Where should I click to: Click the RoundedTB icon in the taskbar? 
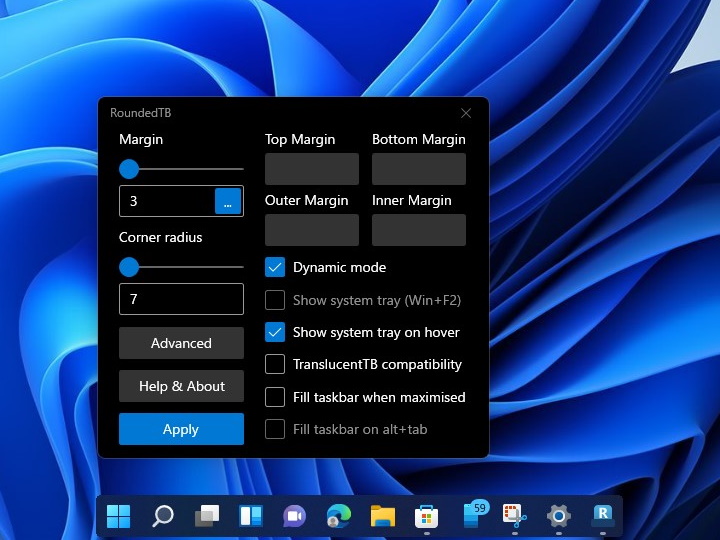(602, 516)
